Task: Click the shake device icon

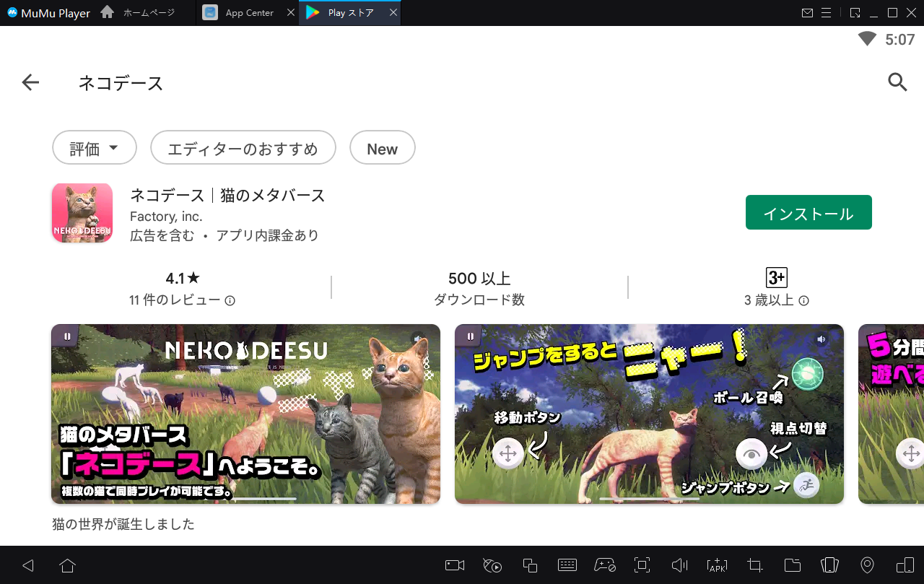Action: pos(830,565)
